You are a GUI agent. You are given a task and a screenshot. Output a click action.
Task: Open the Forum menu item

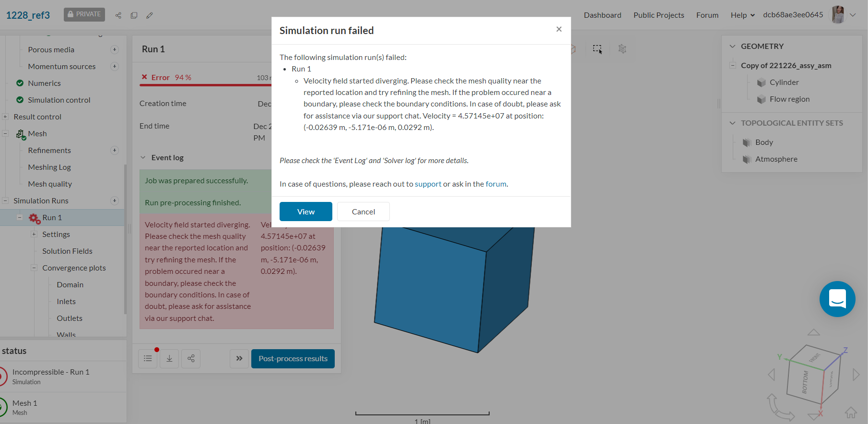point(707,15)
